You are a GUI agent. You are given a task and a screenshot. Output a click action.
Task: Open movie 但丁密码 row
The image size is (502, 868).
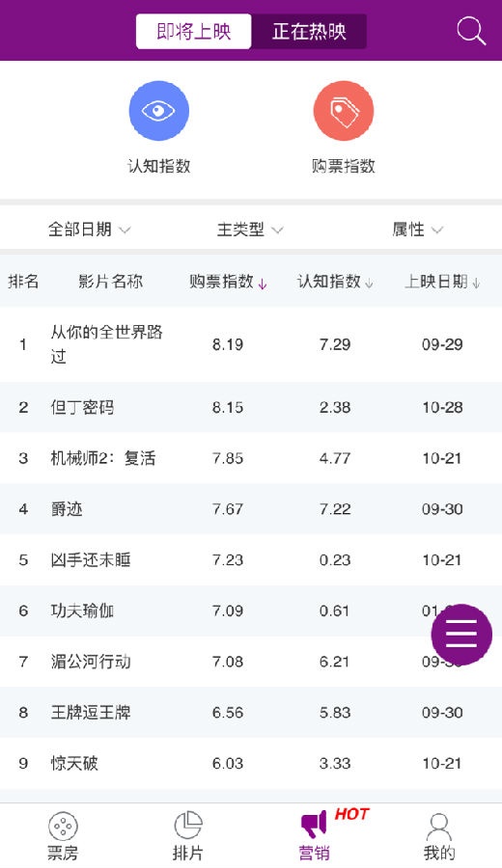click(251, 407)
